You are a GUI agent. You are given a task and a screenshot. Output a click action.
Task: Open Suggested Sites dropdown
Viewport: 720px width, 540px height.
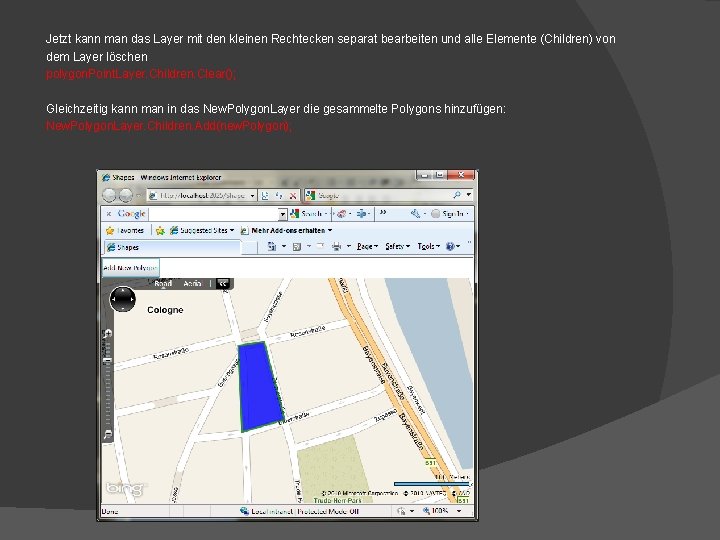202,231
